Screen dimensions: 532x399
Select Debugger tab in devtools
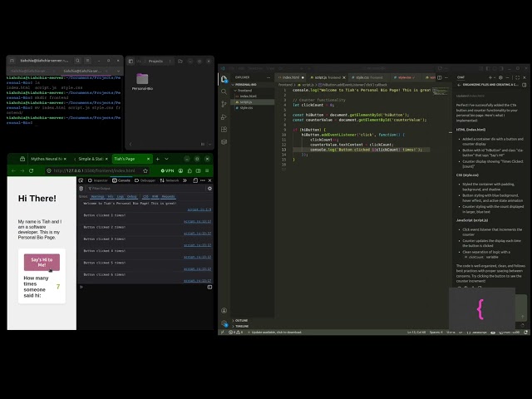145,180
